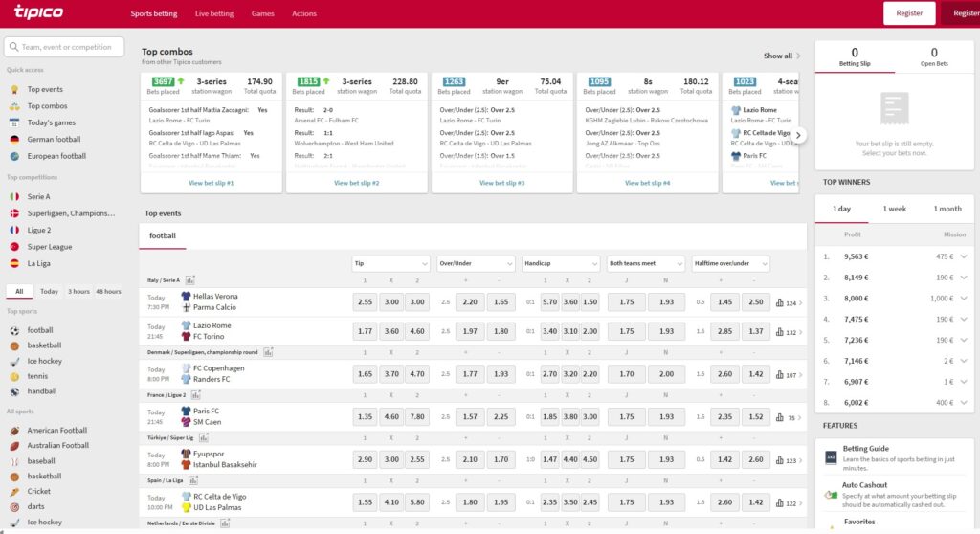Select the 3 hours time filter
The width and height of the screenshot is (980, 534).
point(78,291)
